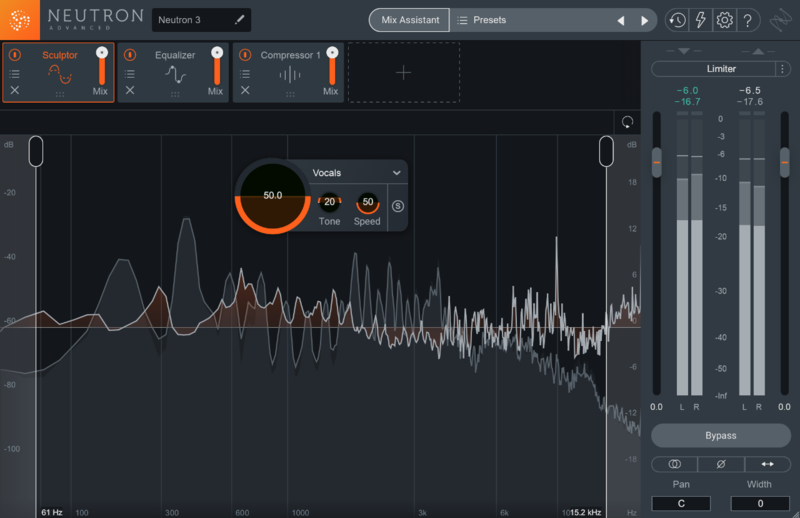
Task: Toggle swap channels arrows icon
Action: (x=767, y=464)
